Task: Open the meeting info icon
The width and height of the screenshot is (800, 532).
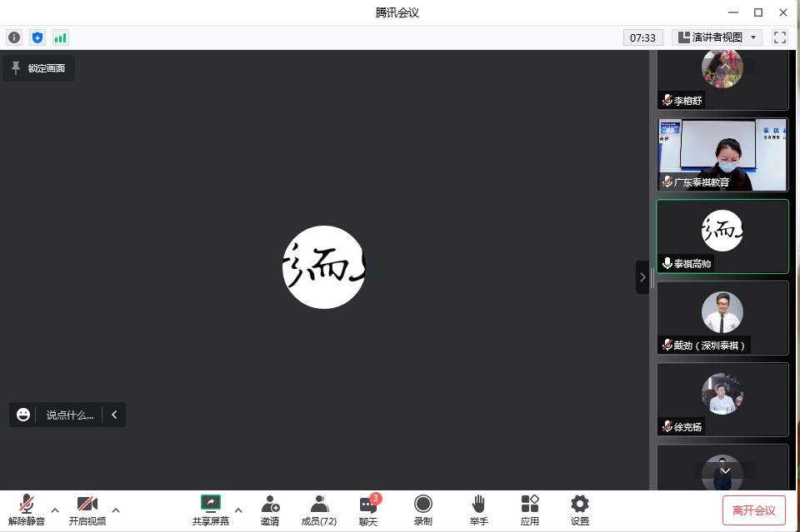Action: point(14,37)
